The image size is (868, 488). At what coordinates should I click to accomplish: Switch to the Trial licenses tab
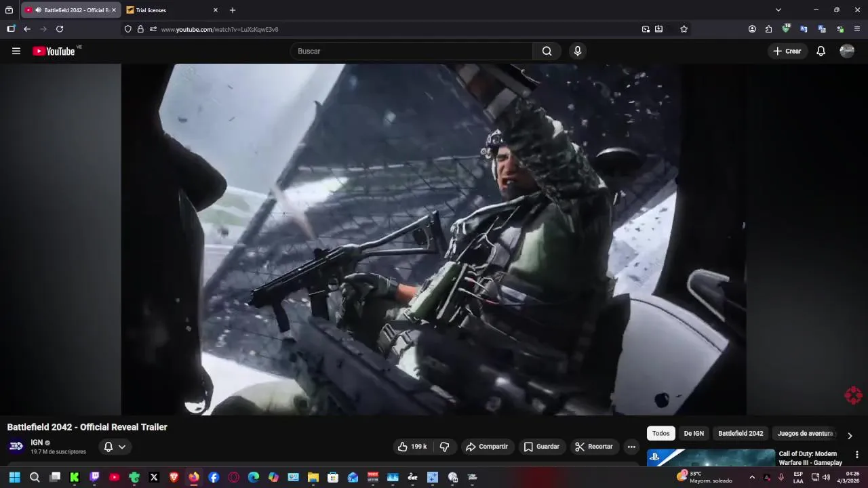point(172,10)
